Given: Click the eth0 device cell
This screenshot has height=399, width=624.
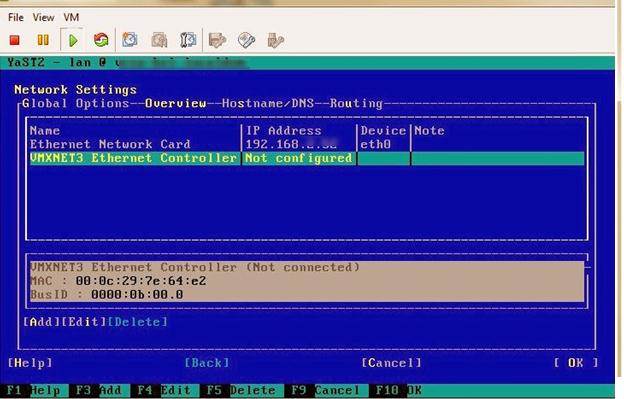Looking at the screenshot, I should (x=376, y=144).
